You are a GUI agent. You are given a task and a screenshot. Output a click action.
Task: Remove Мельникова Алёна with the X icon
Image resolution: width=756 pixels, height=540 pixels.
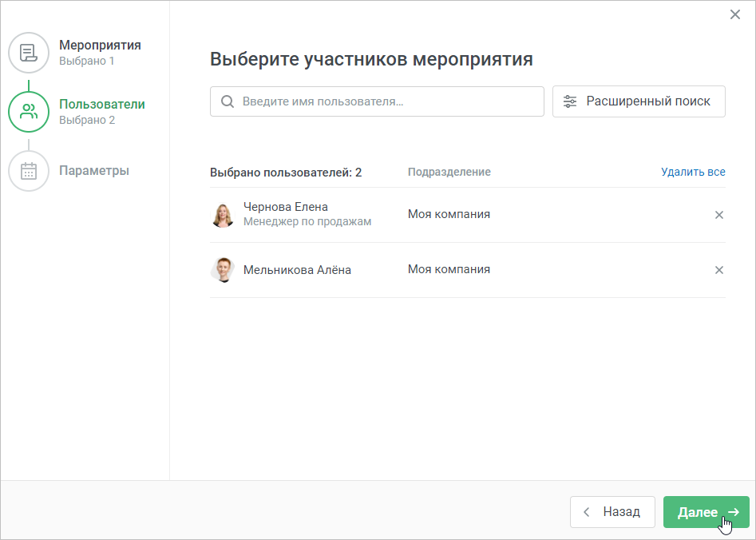[718, 270]
